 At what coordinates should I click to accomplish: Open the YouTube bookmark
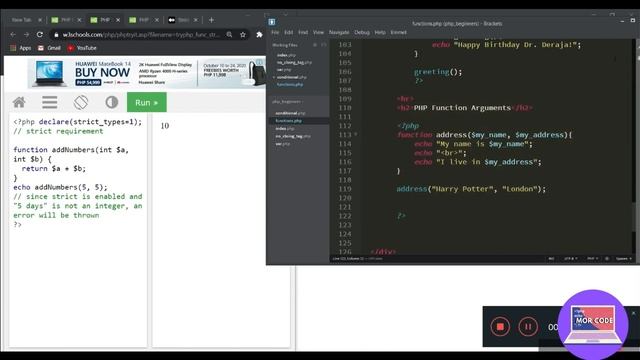[82, 48]
